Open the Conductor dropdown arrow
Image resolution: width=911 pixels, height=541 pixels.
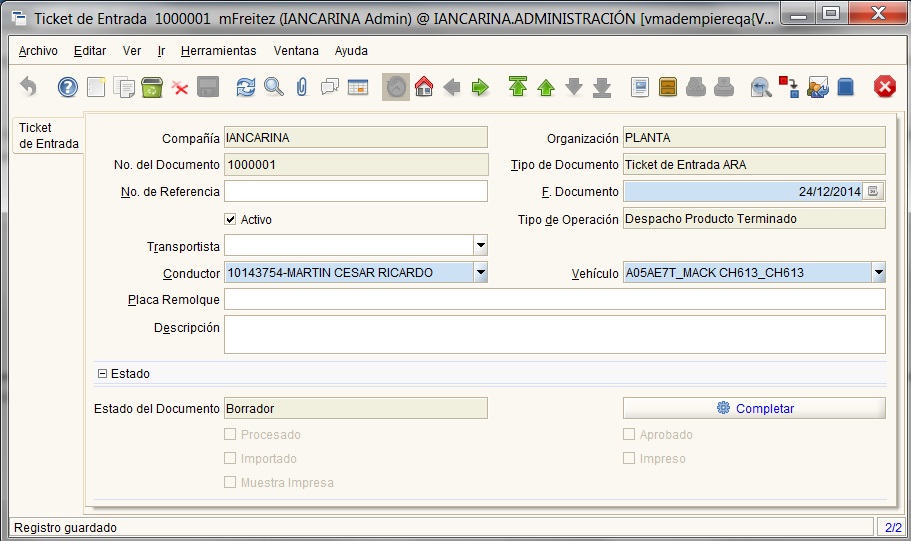coord(480,272)
